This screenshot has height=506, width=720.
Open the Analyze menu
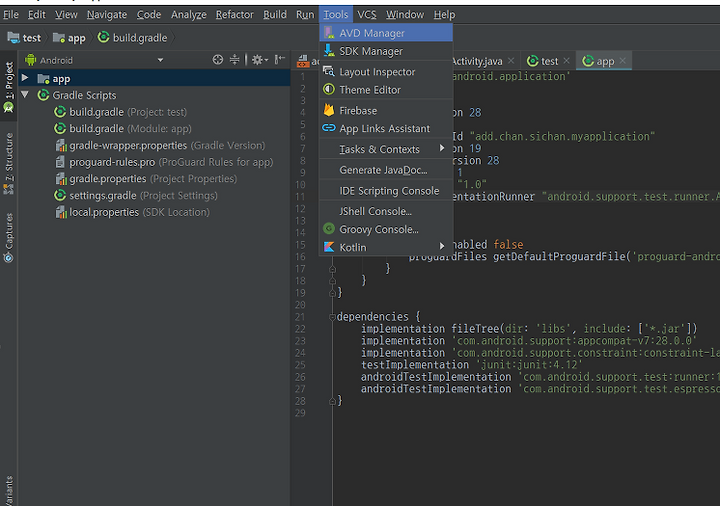189,15
